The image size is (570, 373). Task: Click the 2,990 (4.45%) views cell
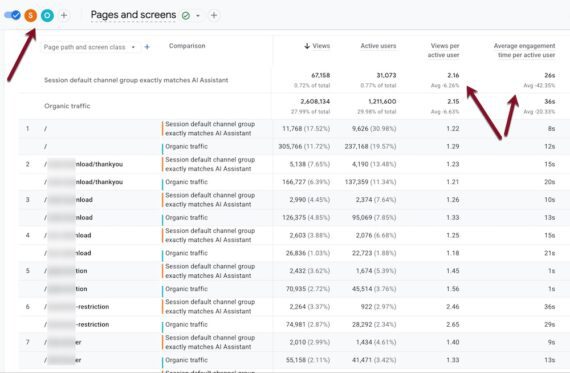310,200
